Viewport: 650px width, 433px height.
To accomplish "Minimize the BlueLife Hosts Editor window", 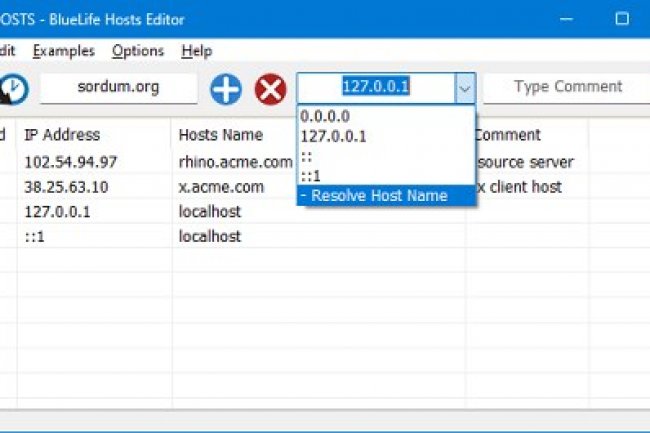I will (566, 19).
